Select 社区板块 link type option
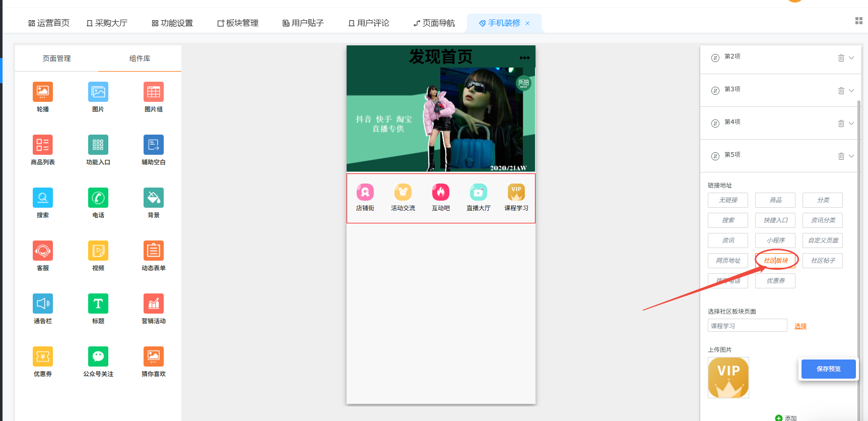Viewport: 868px width, 421px height. pyautogui.click(x=775, y=261)
